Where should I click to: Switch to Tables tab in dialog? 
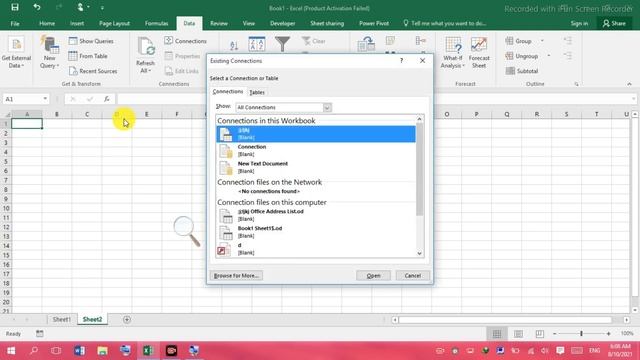click(x=257, y=92)
